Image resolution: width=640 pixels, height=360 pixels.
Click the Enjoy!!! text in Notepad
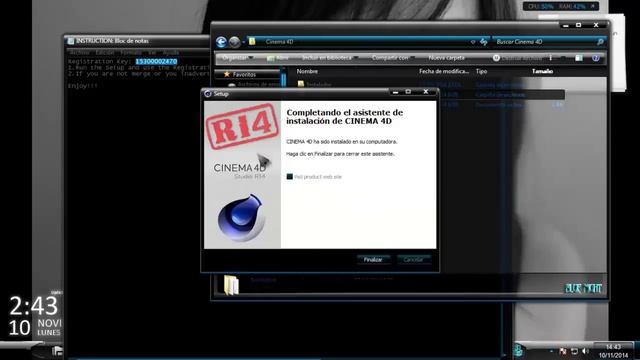coord(83,86)
